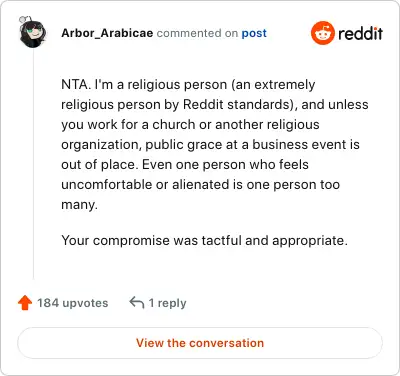Click the line "you work for a church"
400x376 pixels.
(190, 125)
